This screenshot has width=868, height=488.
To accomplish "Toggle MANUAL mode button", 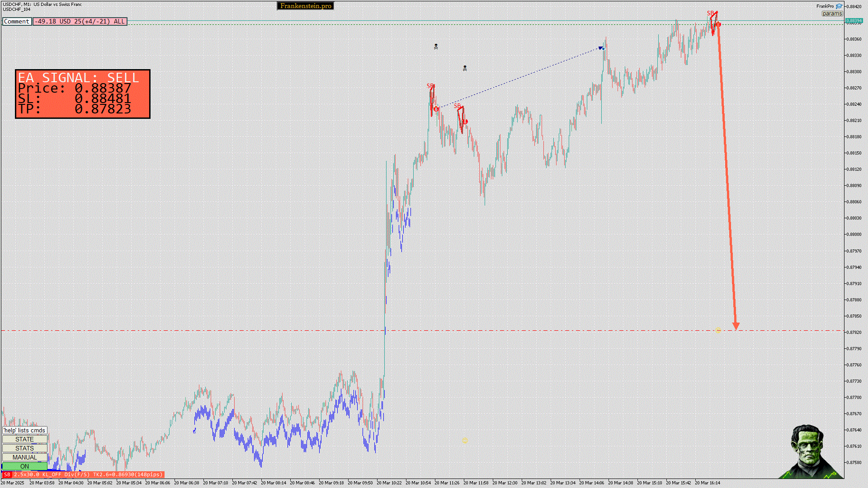I will [24, 457].
